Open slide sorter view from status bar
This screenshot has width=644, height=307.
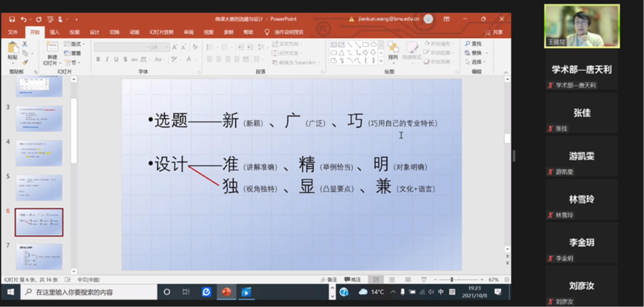(392, 279)
